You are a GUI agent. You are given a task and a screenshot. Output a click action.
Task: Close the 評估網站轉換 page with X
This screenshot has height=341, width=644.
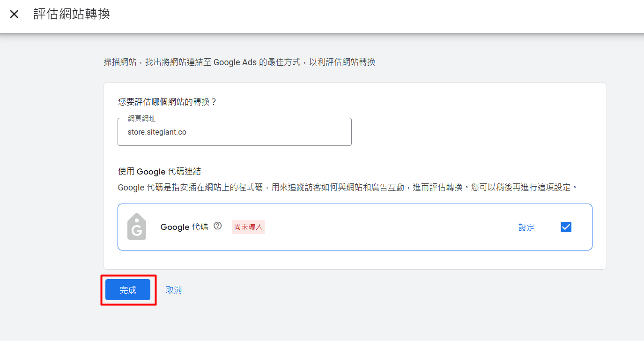(14, 14)
